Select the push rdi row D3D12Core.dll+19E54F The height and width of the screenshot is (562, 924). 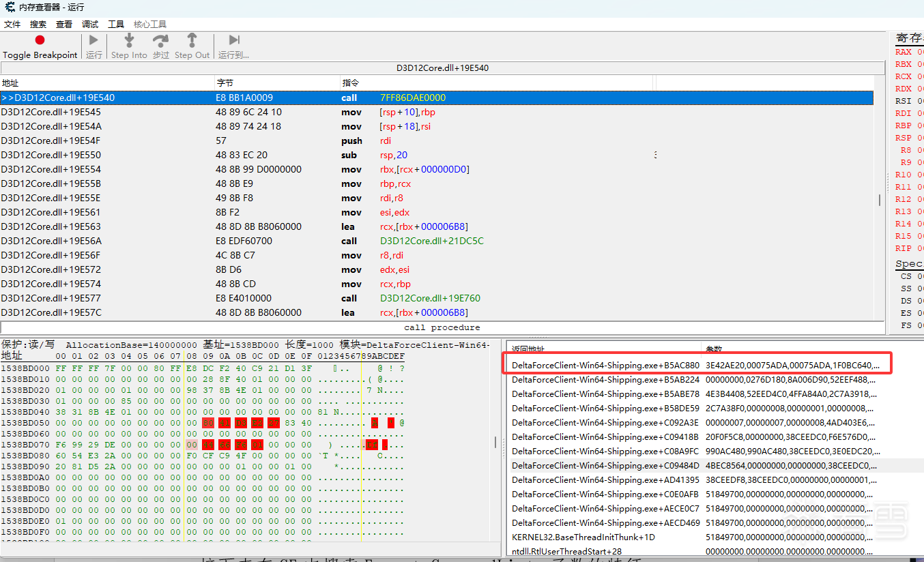[x=437, y=140]
